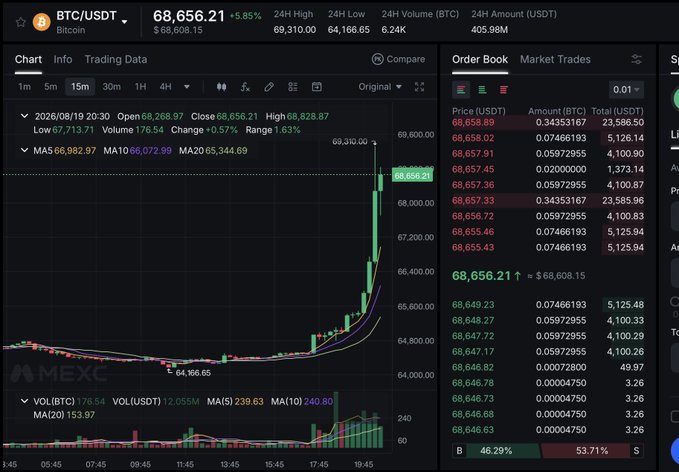679x472 pixels.
Task: Switch to the Chart tab
Action: click(x=28, y=59)
